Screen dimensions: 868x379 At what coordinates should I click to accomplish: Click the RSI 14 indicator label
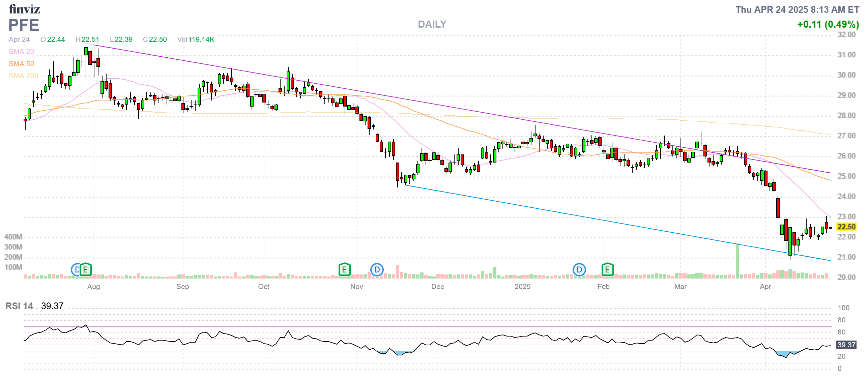[x=19, y=306]
